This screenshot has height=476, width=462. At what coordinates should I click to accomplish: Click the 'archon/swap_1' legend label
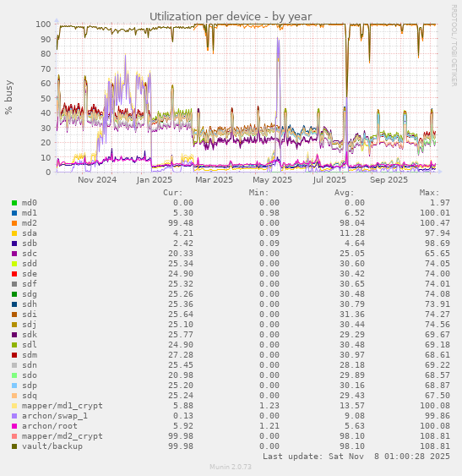pyautogui.click(x=55, y=416)
